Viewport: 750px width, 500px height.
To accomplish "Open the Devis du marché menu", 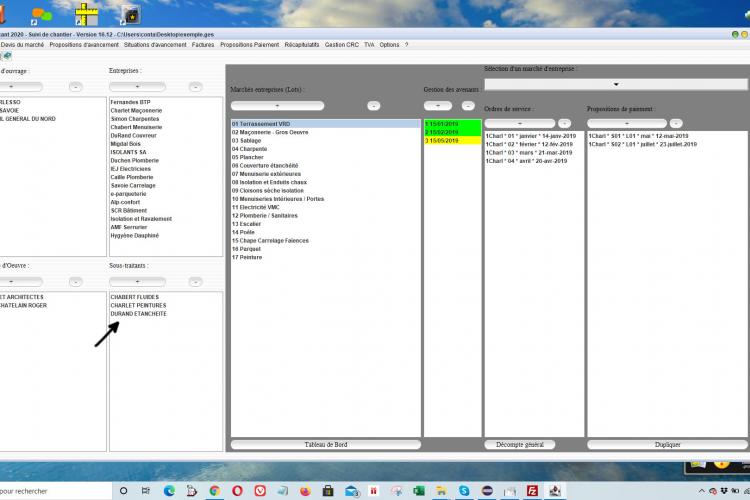I will click(22, 44).
